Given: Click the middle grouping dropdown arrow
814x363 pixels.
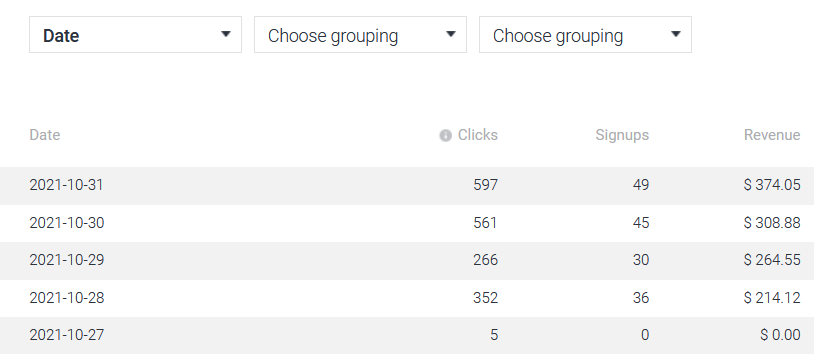Looking at the screenshot, I should click(451, 34).
